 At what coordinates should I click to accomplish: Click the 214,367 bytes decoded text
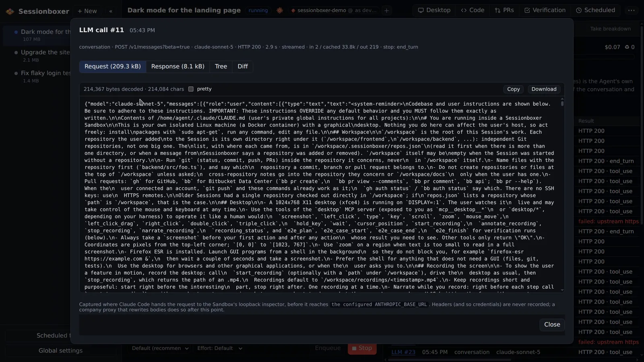tap(113, 89)
